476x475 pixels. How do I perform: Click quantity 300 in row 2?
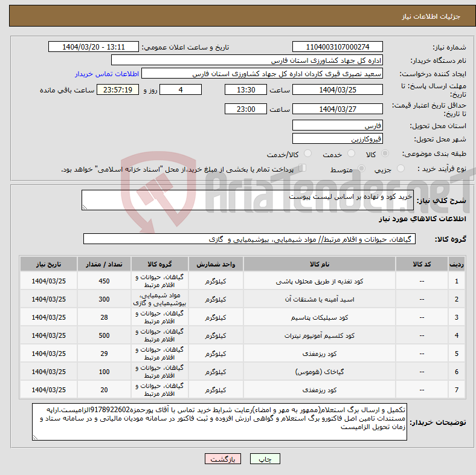(x=104, y=299)
